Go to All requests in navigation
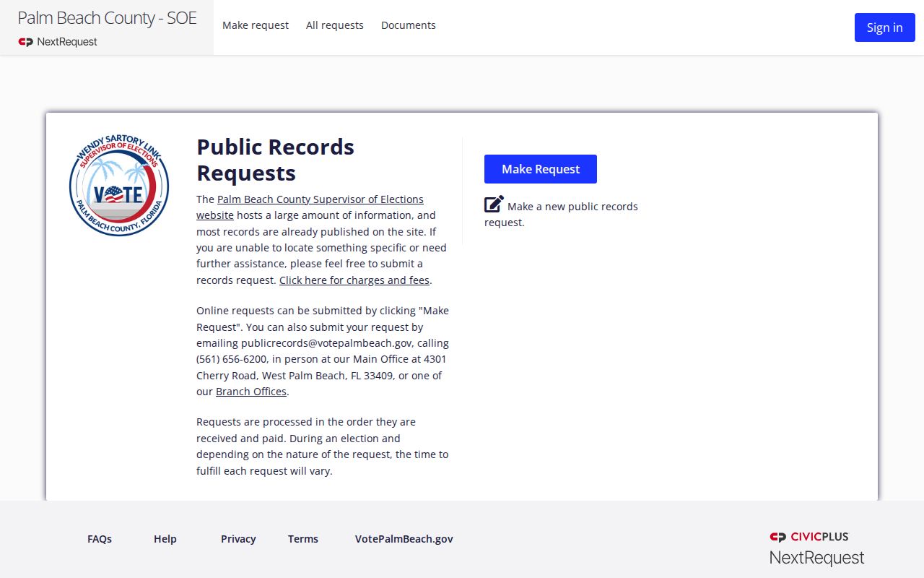Screen dimensions: 924x578 tap(335, 25)
